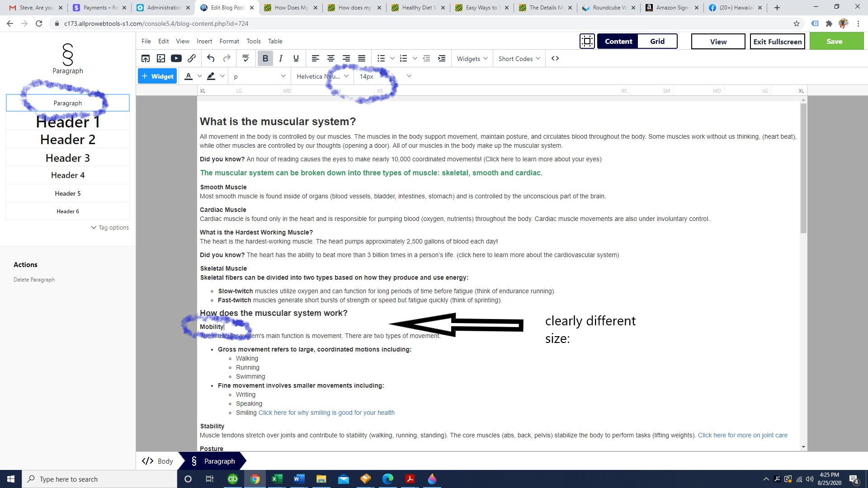Select Header 6 tag option
The width and height of the screenshot is (868, 488).
click(x=68, y=211)
